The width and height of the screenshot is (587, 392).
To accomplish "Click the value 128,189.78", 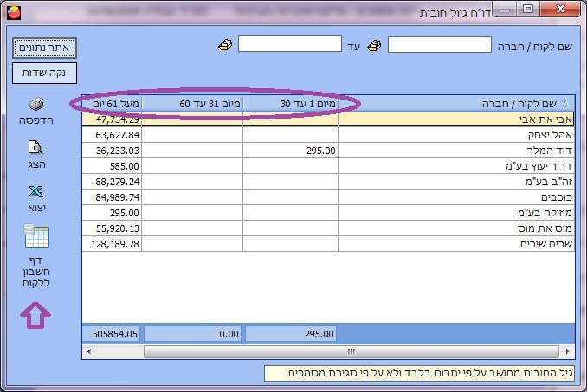I will tap(115, 244).
